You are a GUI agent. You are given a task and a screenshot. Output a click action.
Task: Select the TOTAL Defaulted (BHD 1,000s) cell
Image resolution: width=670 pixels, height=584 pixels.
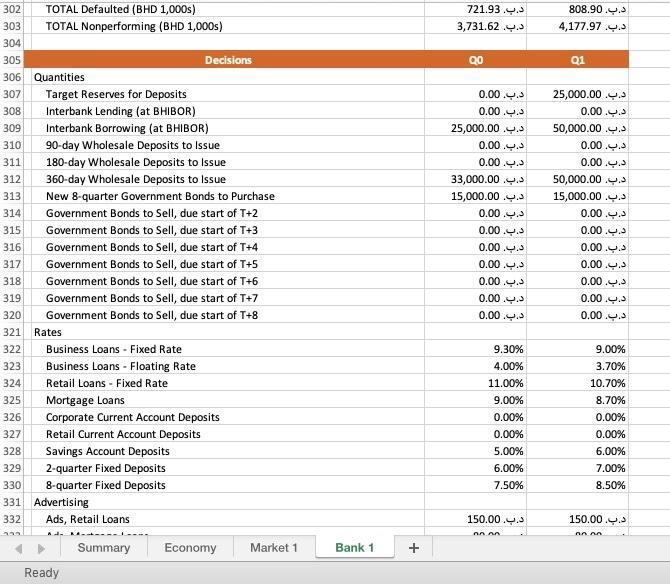pyautogui.click(x=228, y=9)
